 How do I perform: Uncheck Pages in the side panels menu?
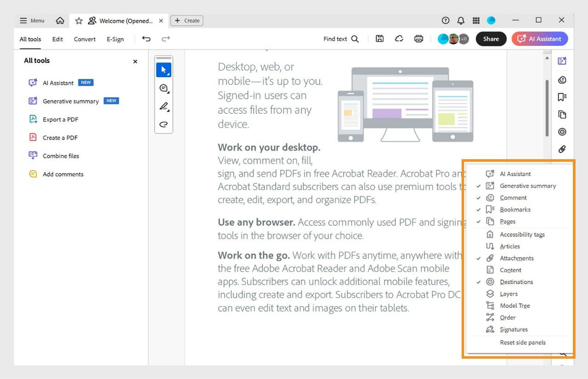point(508,221)
